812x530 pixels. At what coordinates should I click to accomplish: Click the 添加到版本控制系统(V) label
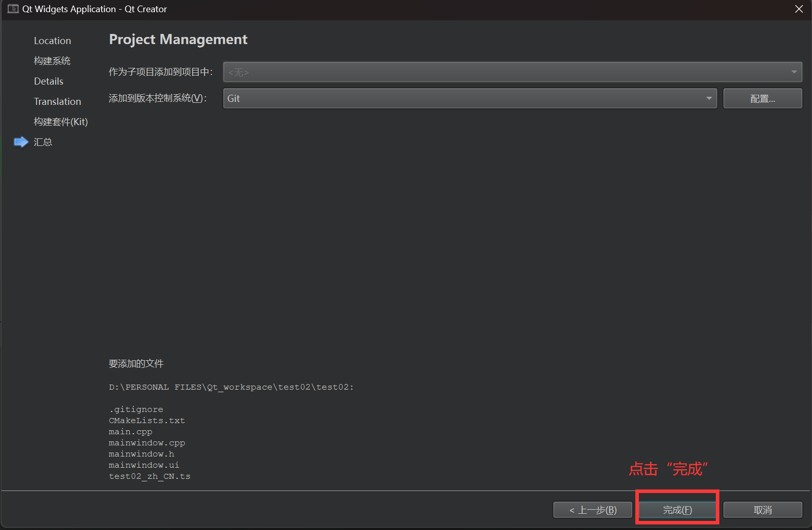(x=157, y=98)
